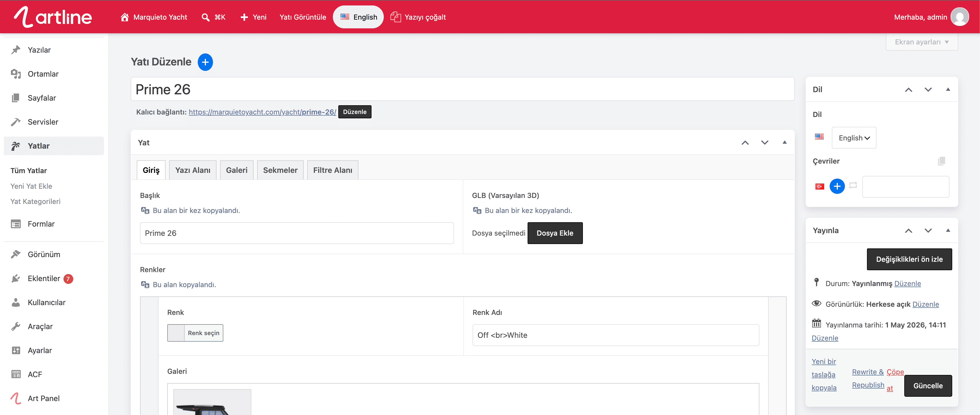Screen dimensions: 980x415
Task: Move Dil panel down
Action: [x=928, y=89]
